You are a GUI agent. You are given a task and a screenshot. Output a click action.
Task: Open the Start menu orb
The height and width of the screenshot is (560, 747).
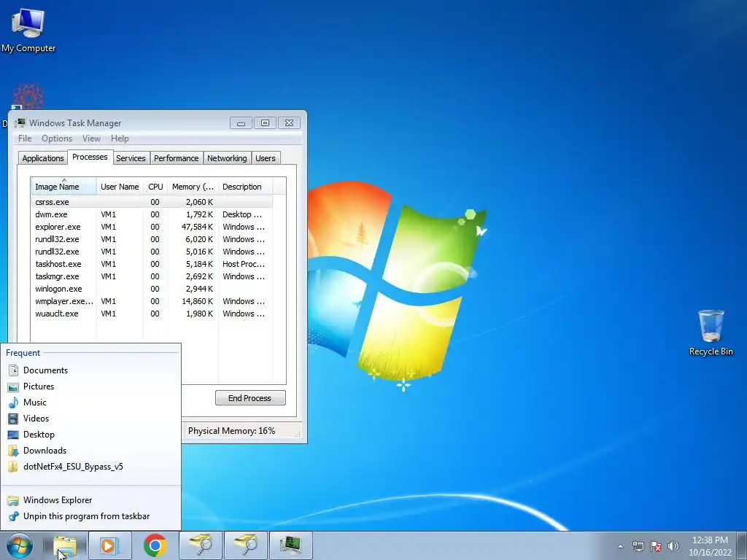tap(20, 545)
